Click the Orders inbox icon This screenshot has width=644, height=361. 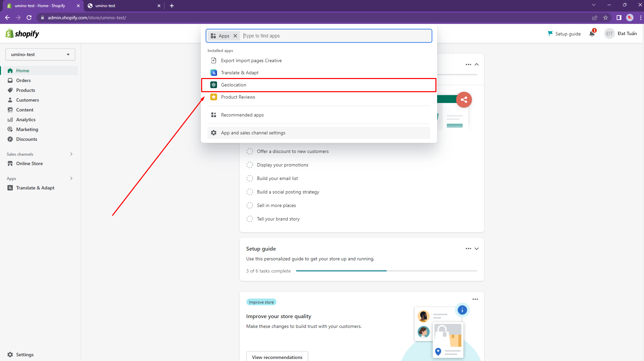pyautogui.click(x=10, y=80)
